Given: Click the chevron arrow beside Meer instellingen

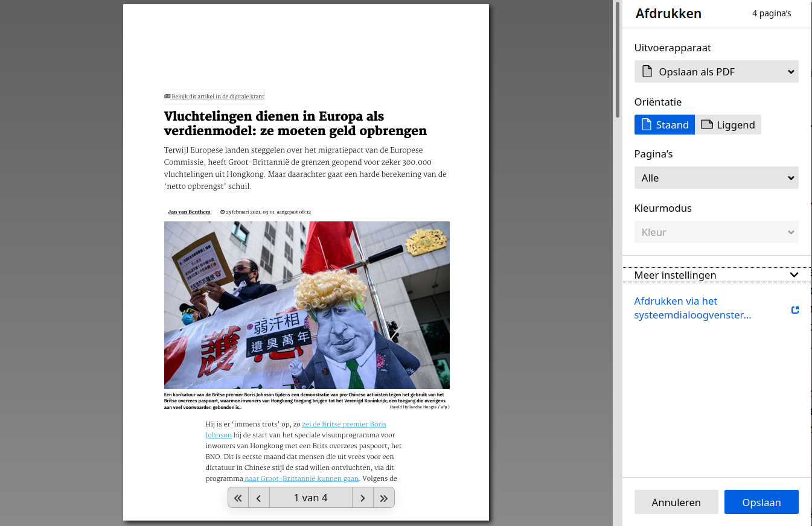Looking at the screenshot, I should (794, 275).
